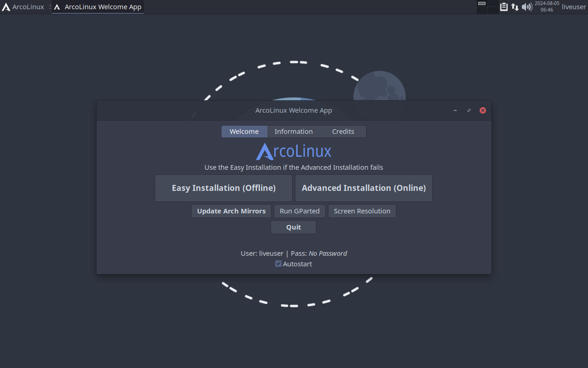
Task: Click the volume speaker icon in the panel
Action: tap(527, 7)
